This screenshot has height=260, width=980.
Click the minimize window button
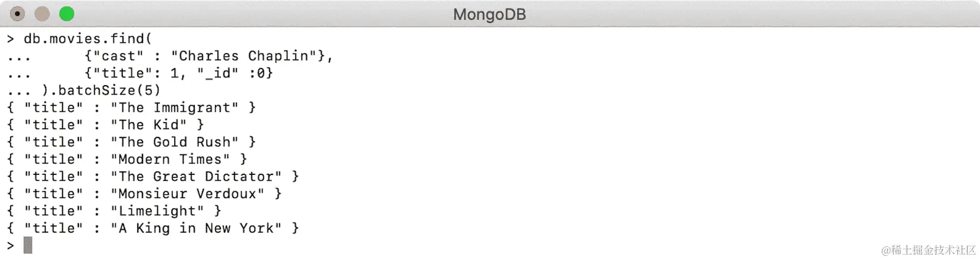click(x=42, y=14)
